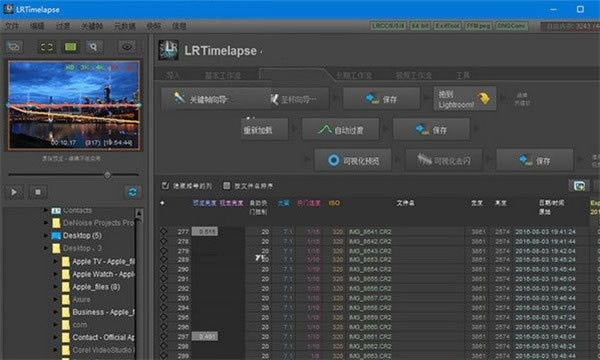The height and width of the screenshot is (360, 600).
Task: Click the ISO column header
Action: 334,203
